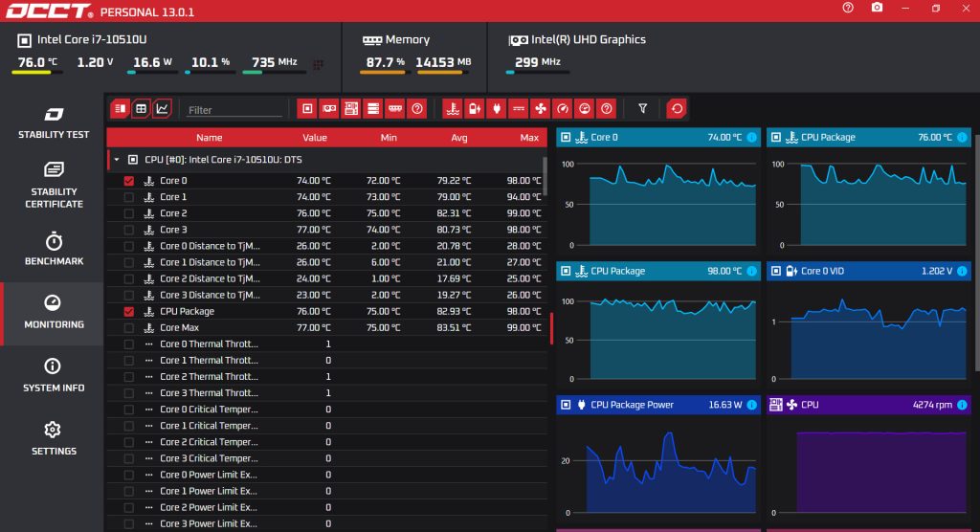Image resolution: width=980 pixels, height=532 pixels.
Task: Filter sensors by the motherboard icon
Action: pyautogui.click(x=351, y=109)
